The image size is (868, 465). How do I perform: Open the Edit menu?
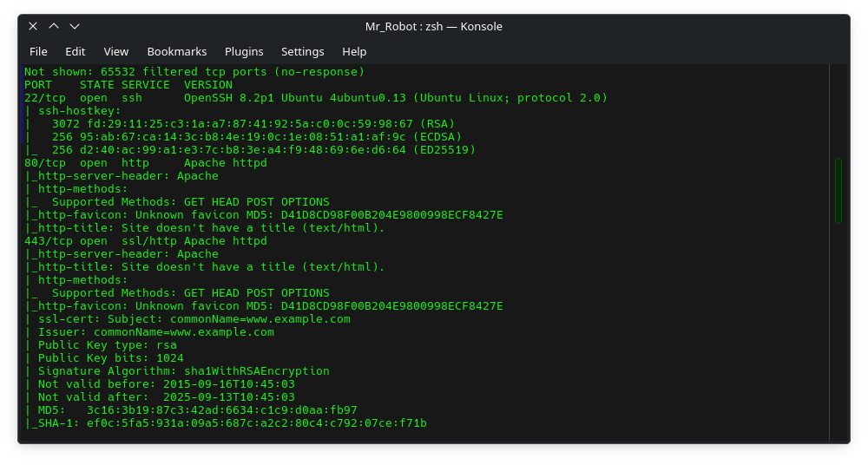(76, 51)
